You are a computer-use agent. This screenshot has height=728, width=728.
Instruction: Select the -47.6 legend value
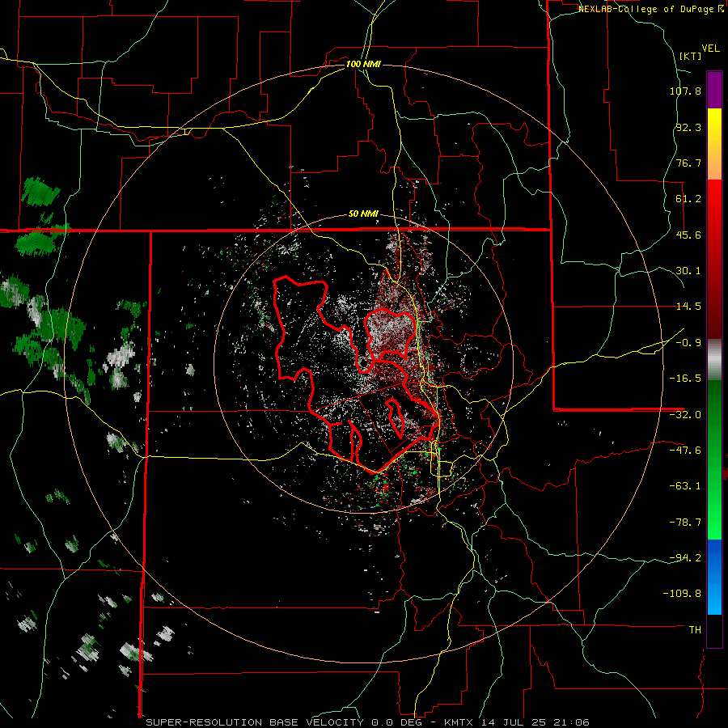pyautogui.click(x=685, y=451)
